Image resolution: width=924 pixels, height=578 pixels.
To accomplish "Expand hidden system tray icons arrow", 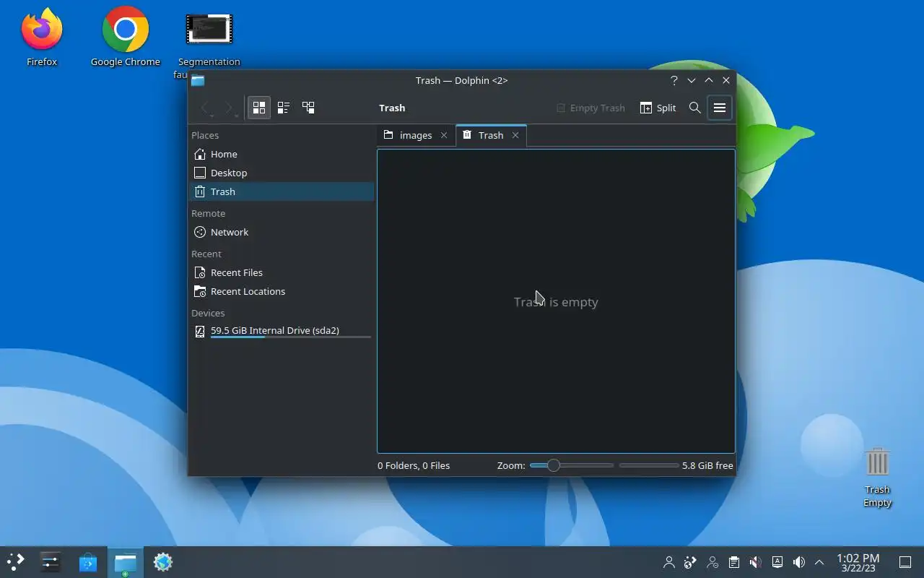I will coord(819,561).
